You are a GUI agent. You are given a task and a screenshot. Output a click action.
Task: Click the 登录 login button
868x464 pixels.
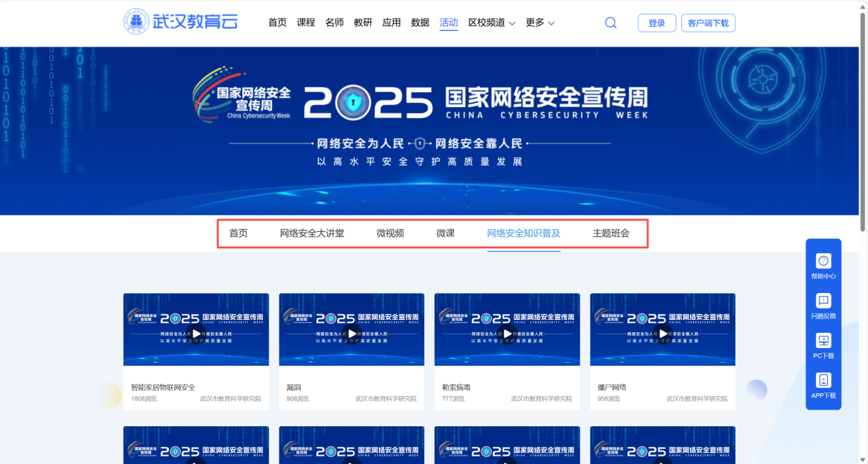[x=656, y=23]
